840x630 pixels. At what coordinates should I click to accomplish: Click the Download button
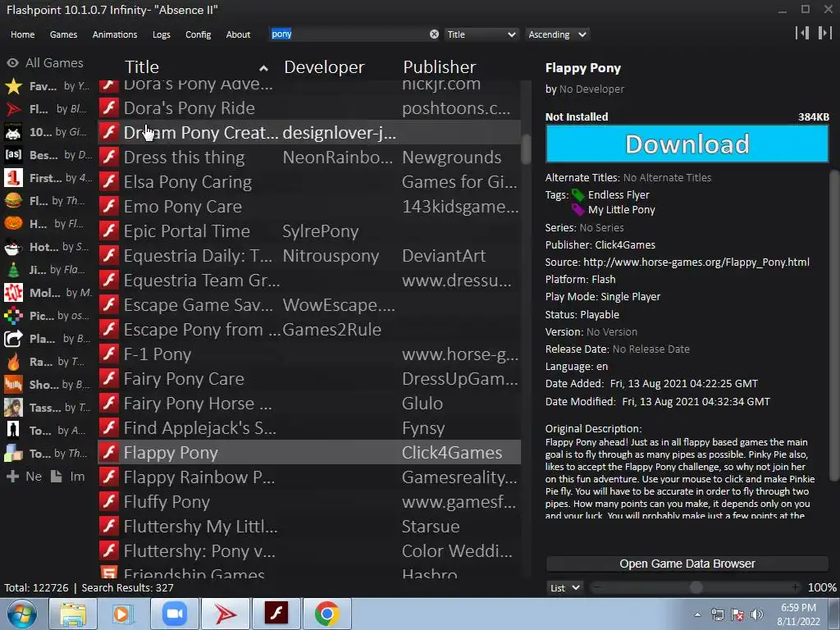(687, 144)
